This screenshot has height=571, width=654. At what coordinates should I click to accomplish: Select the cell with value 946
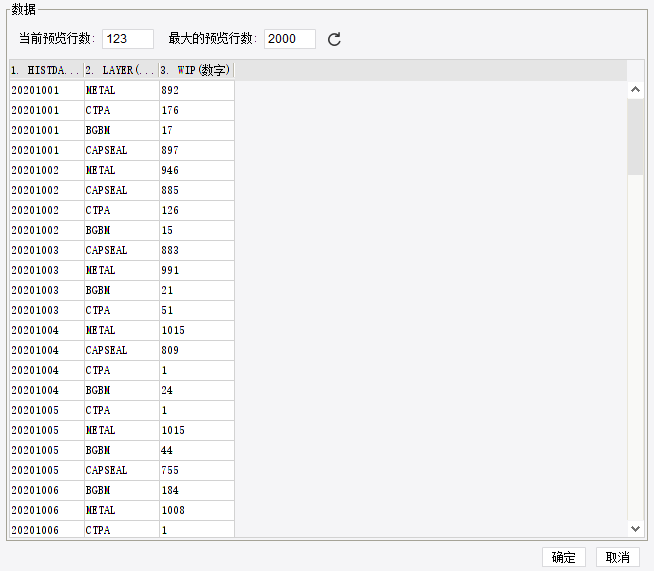(197, 170)
